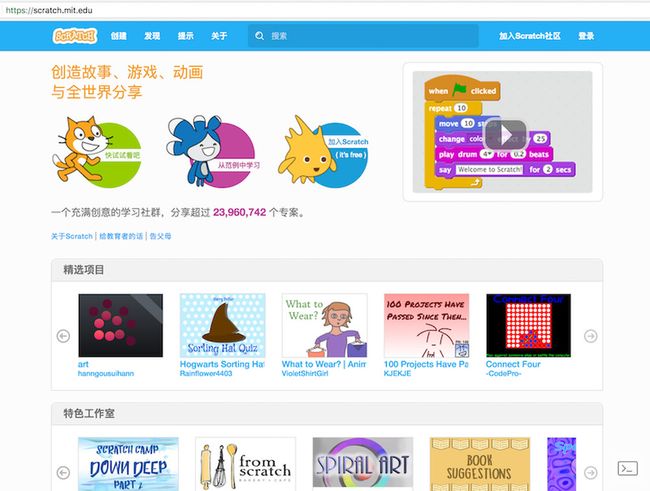
Task: Open the 告父母 link
Action: (160, 236)
